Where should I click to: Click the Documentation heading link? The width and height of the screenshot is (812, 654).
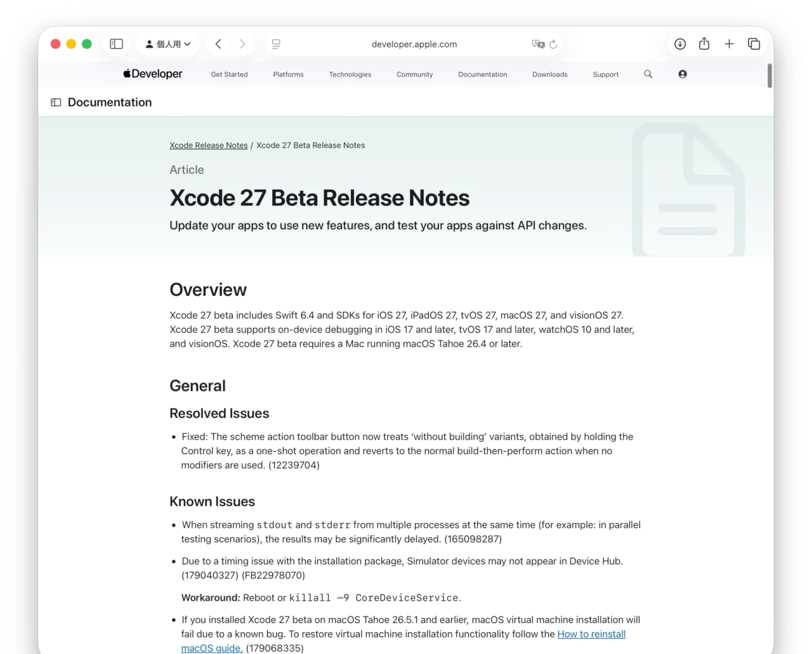pos(110,102)
